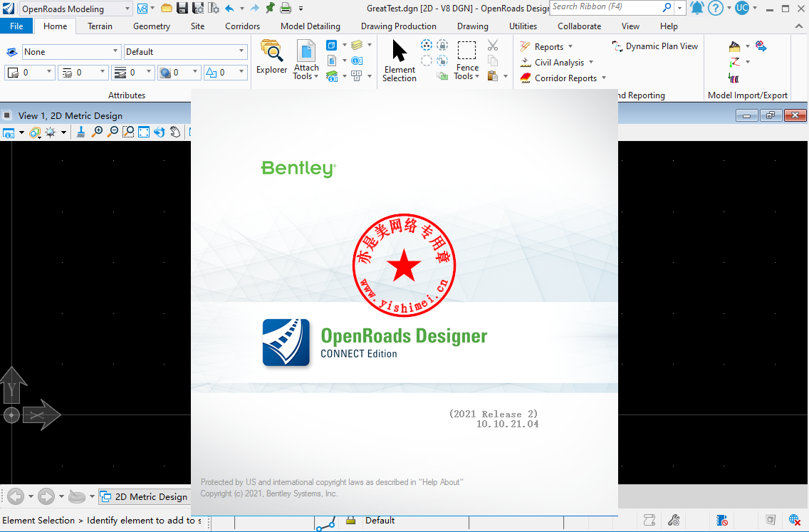Select the Window Area zoom tool
The width and height of the screenshot is (809, 532).
pos(128,132)
